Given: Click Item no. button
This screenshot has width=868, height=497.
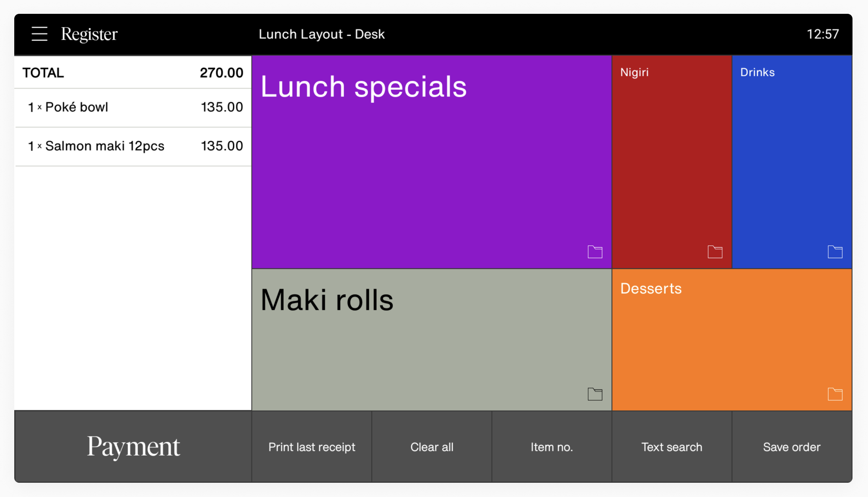Looking at the screenshot, I should 552,447.
